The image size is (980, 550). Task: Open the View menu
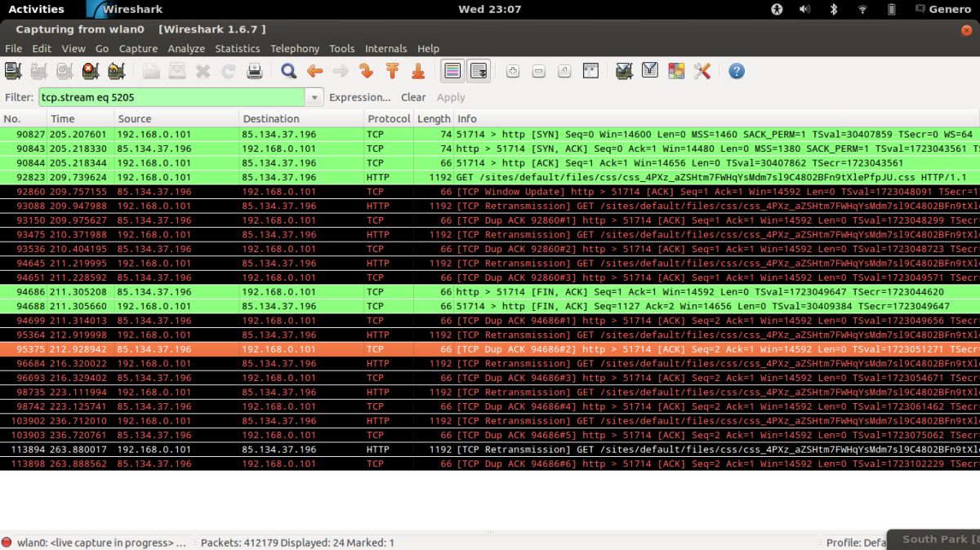73,48
